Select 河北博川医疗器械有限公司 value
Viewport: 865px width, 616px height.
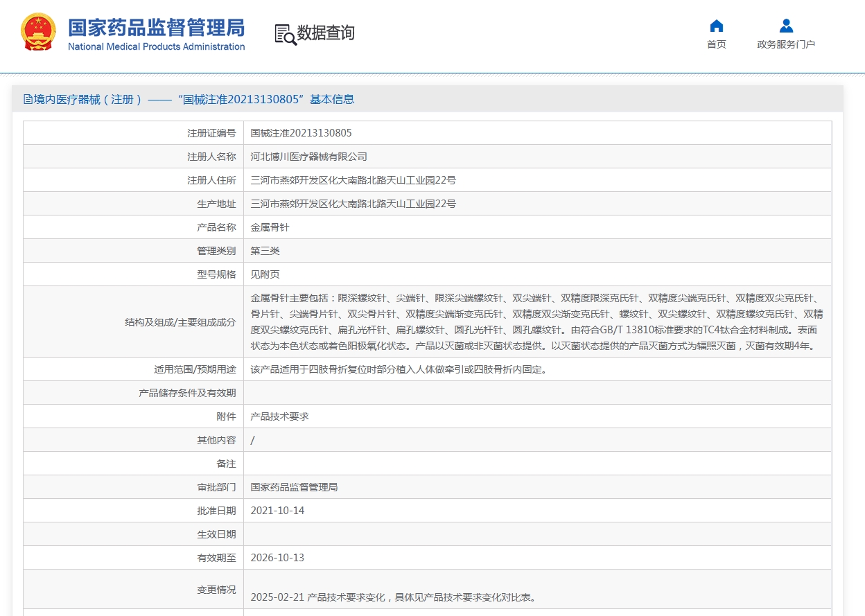tap(308, 157)
